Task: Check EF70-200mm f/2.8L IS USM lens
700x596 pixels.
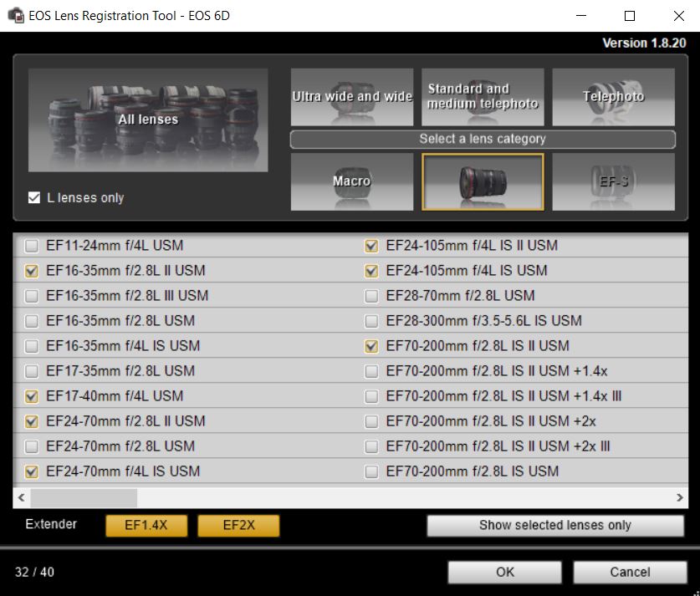Action: (371, 471)
